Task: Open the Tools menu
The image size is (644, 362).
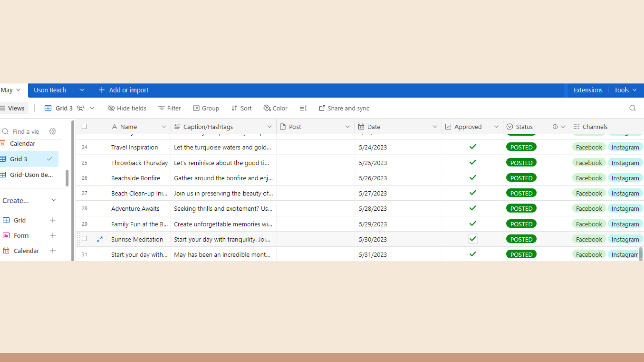Action: point(625,90)
